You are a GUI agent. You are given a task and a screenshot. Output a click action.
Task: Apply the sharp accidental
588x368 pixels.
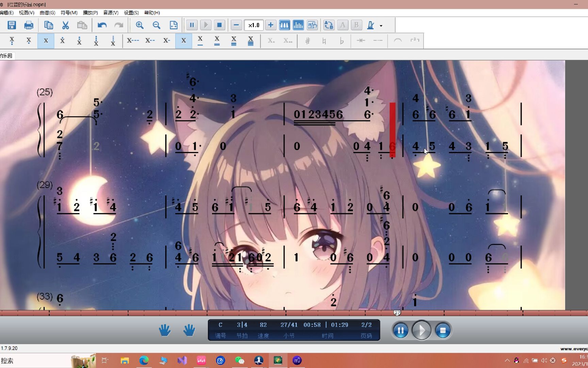308,41
